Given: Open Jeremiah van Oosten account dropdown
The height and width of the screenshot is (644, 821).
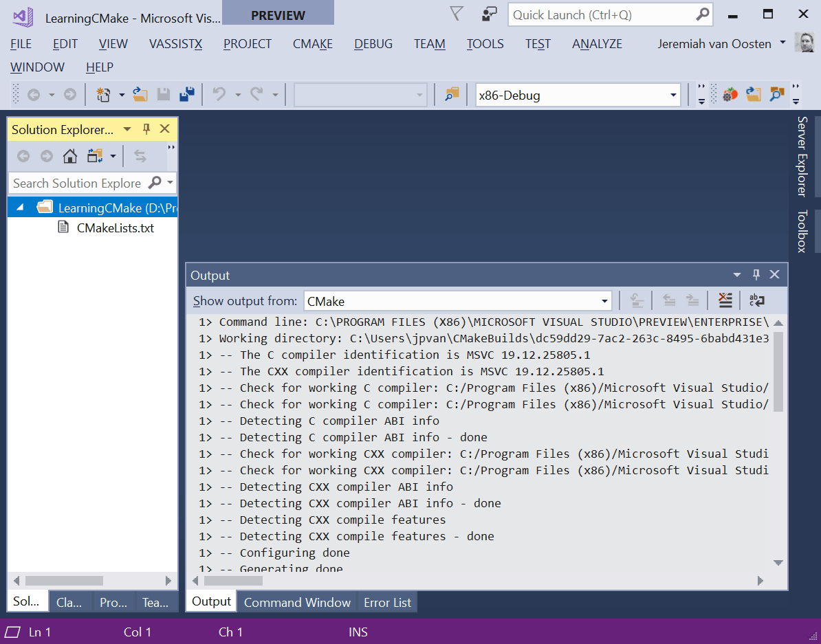Looking at the screenshot, I should coord(782,42).
